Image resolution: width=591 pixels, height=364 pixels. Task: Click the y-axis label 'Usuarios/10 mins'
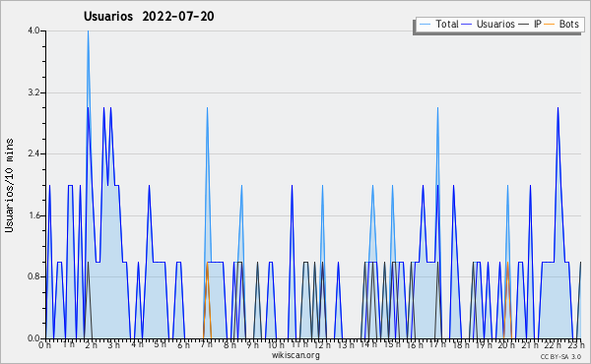point(9,185)
